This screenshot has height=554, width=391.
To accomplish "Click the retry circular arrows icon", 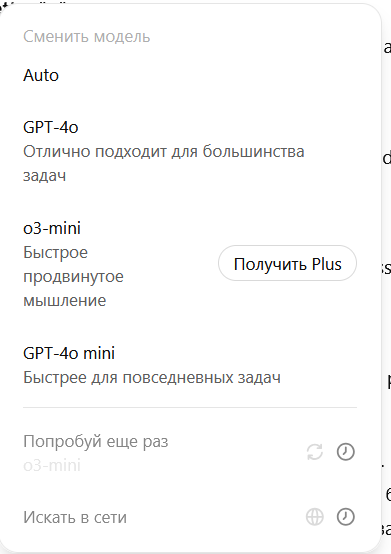I will pos(314,452).
